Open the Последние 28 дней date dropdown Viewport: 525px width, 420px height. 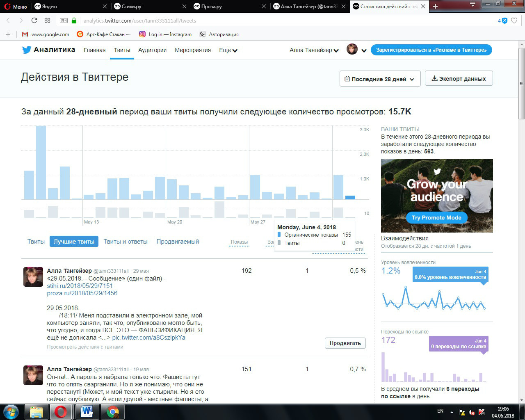tap(380, 79)
